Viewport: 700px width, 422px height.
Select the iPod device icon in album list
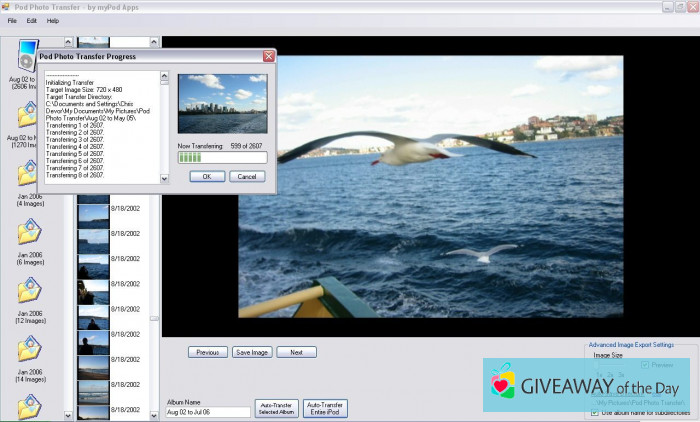tap(26, 56)
